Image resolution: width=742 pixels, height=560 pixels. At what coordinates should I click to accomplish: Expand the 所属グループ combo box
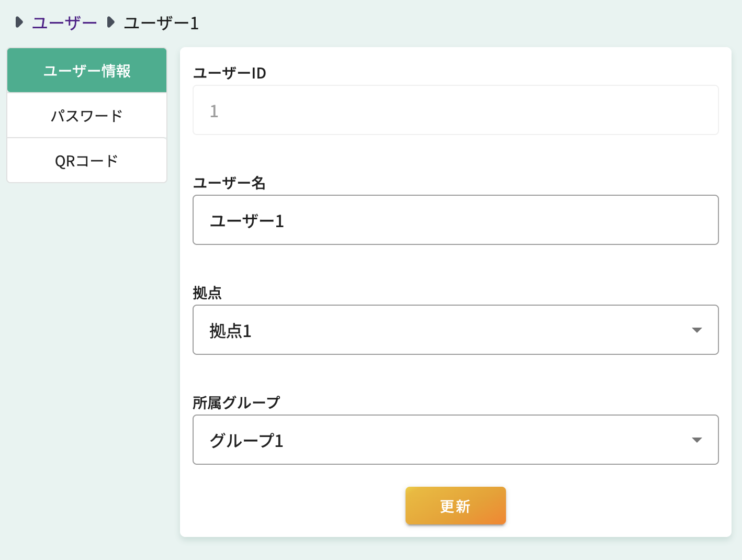tap(455, 440)
